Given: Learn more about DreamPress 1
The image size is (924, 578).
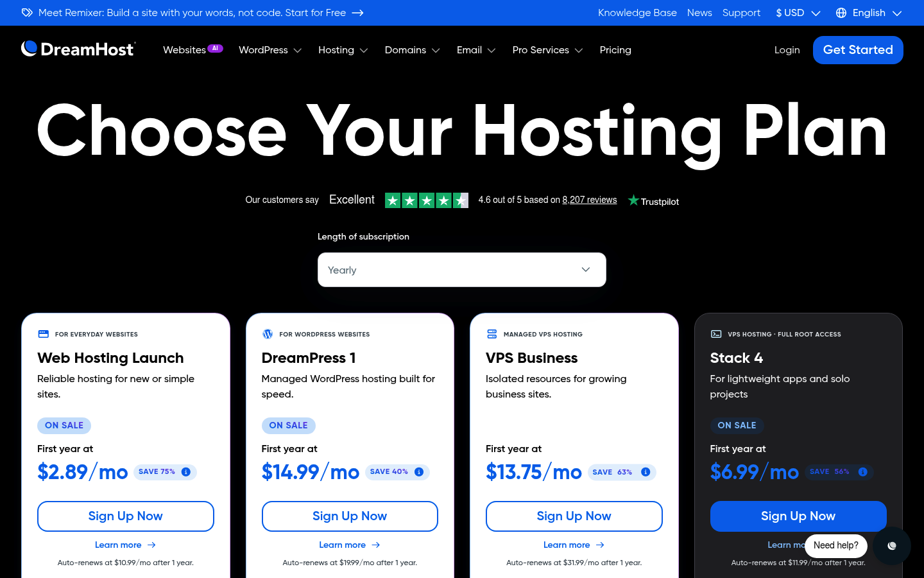Looking at the screenshot, I should [350, 545].
